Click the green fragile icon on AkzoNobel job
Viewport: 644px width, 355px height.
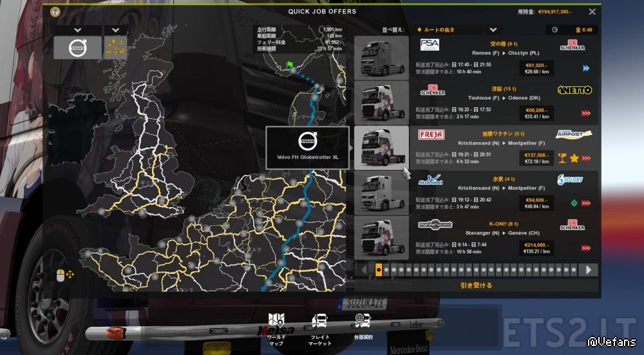pos(574,203)
